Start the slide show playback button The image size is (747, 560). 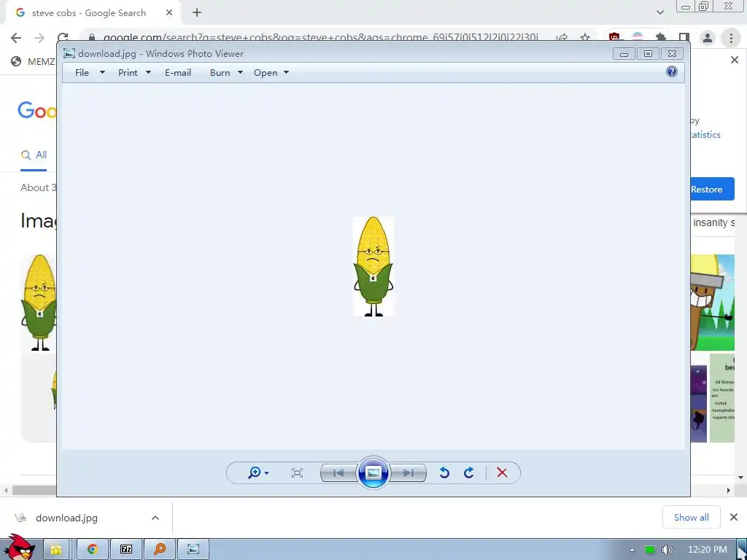coord(373,472)
